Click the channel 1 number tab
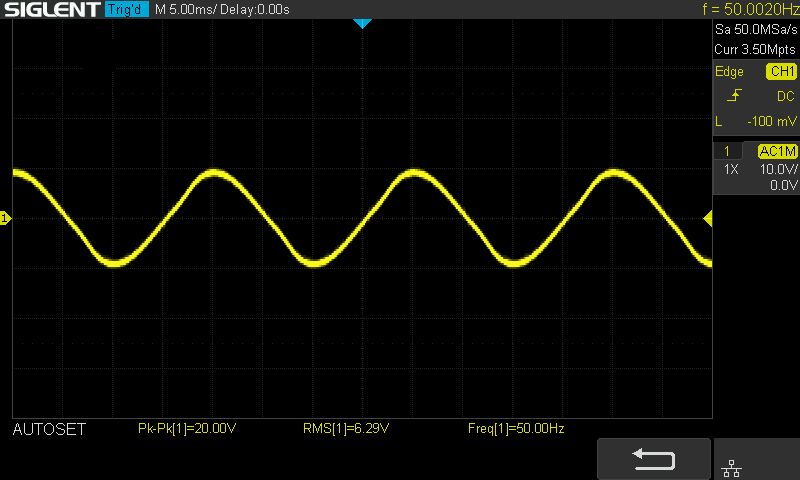 coord(727,151)
